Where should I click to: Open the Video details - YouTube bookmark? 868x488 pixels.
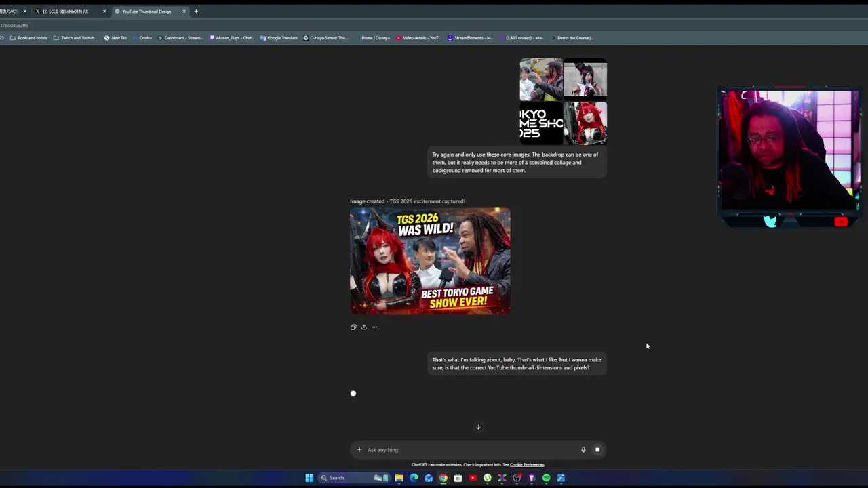pyautogui.click(x=418, y=38)
